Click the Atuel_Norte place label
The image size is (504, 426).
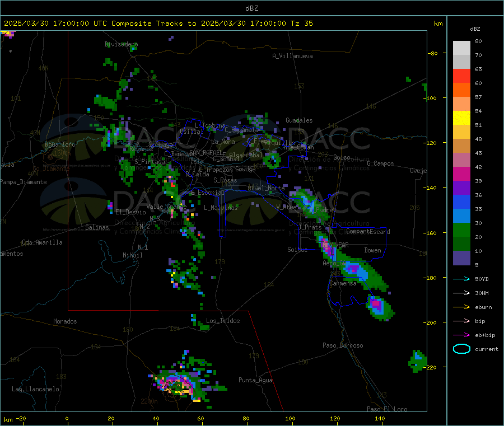click(266, 188)
